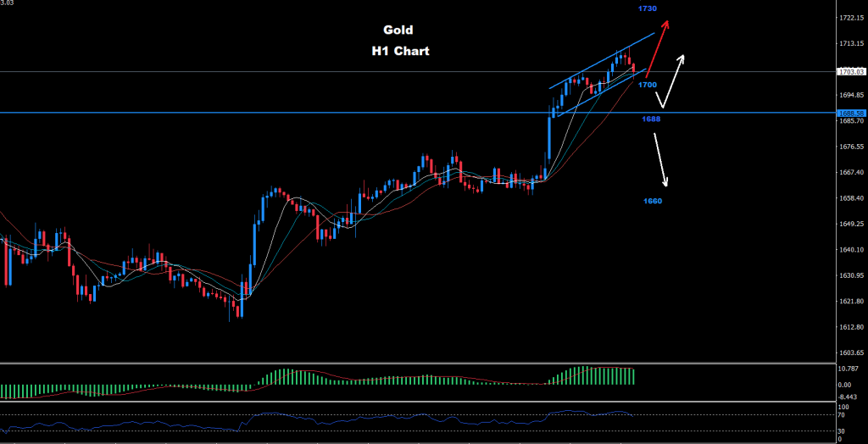The width and height of the screenshot is (868, 444).
Task: Click the 1603.65 price axis label
Action: 851,353
